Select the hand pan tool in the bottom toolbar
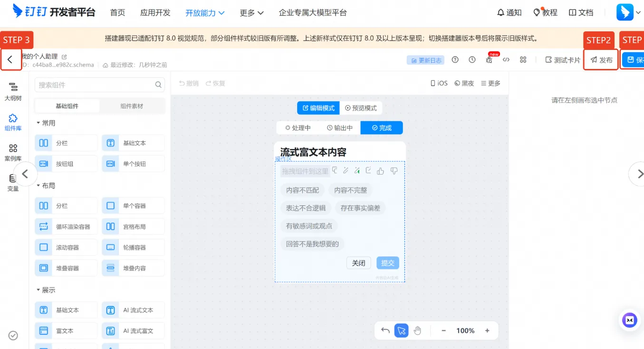 click(417, 330)
